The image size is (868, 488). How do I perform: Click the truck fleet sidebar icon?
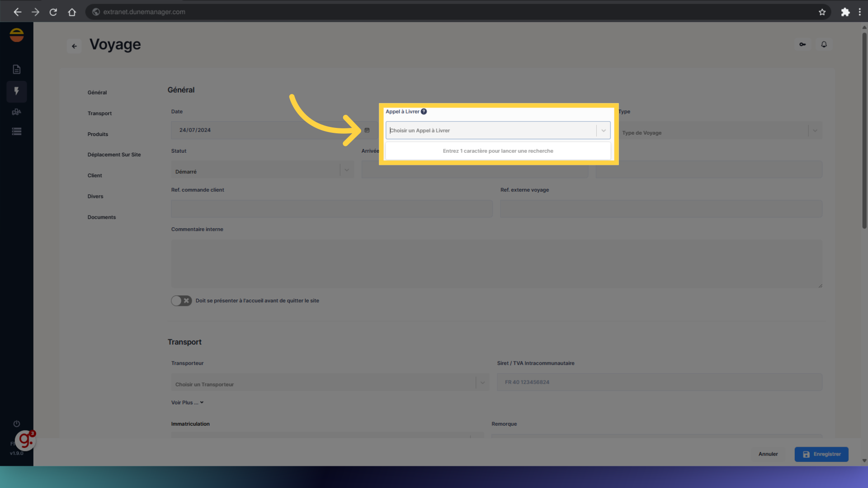tap(17, 112)
